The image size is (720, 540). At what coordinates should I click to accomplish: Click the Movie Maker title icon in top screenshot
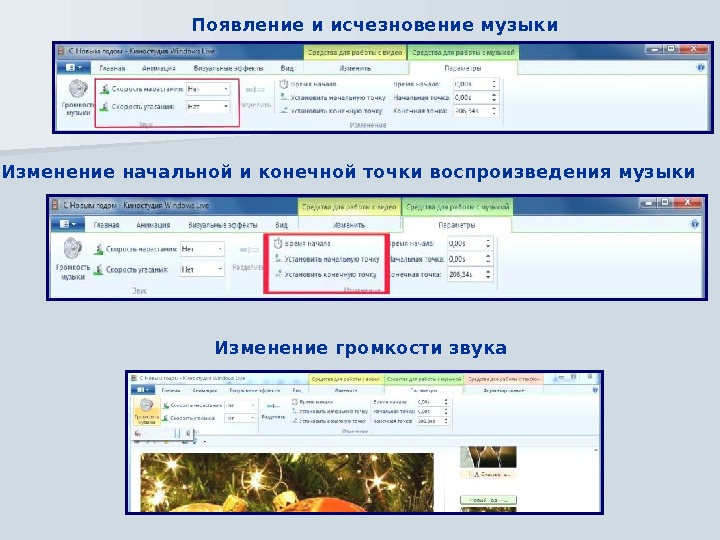point(61,51)
